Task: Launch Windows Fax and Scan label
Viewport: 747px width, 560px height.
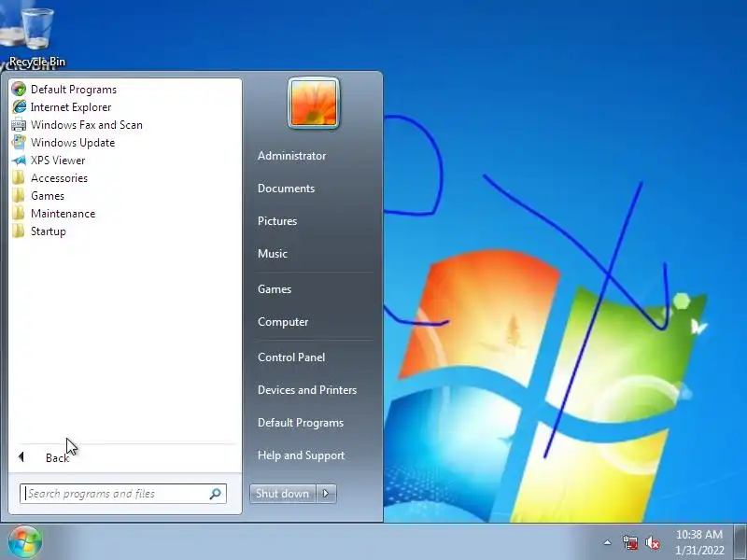Action: pos(87,125)
